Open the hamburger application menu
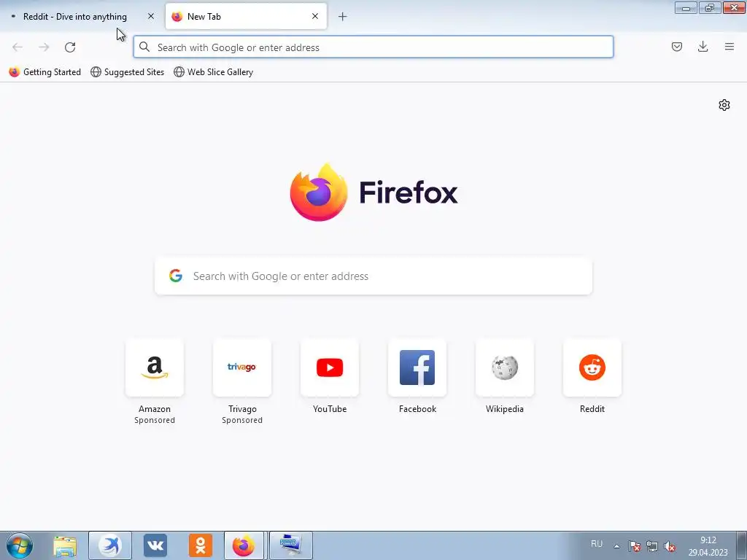Screen dimensions: 747x560 [x=729, y=47]
